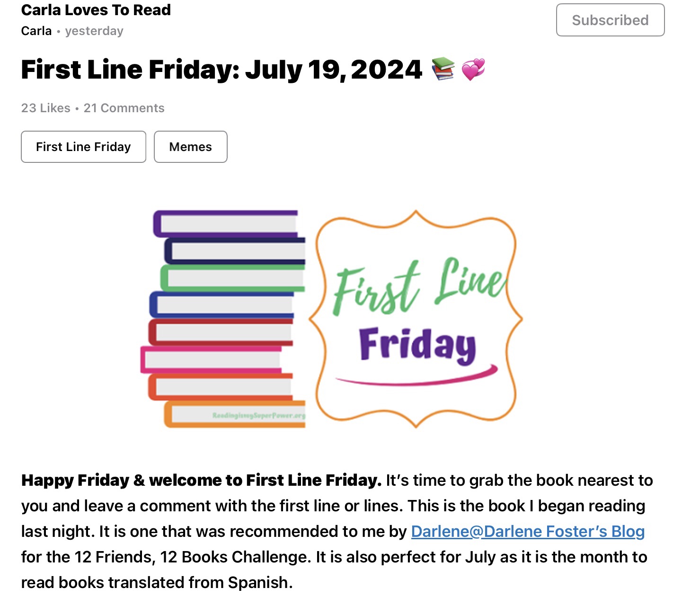Image resolution: width=700 pixels, height=597 pixels.
Task: Click the pink swoosh under Friday
Action: (416, 378)
